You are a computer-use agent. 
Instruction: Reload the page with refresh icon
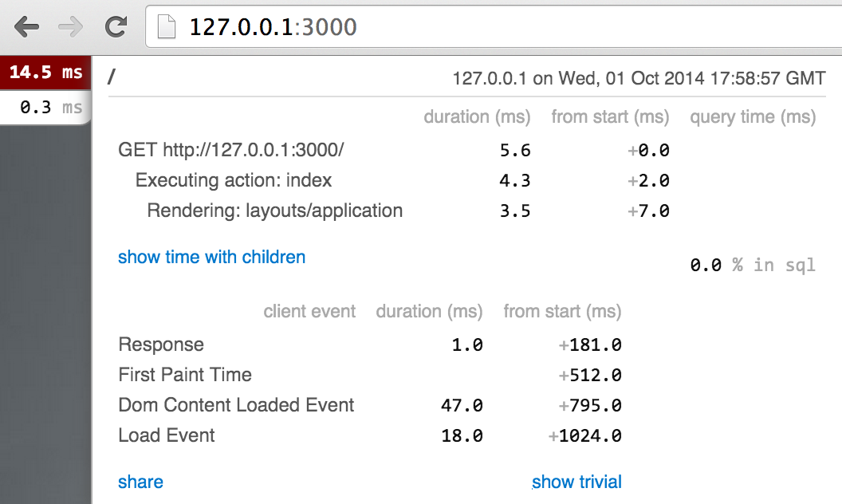(116, 27)
